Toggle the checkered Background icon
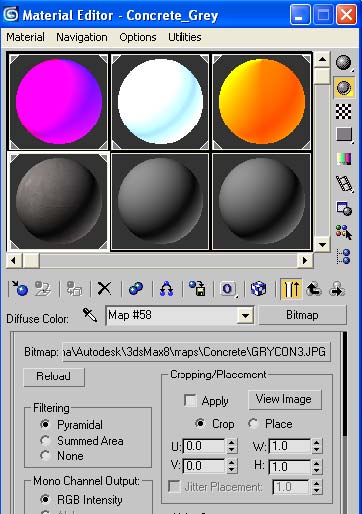The width and height of the screenshot is (362, 514). click(x=343, y=111)
